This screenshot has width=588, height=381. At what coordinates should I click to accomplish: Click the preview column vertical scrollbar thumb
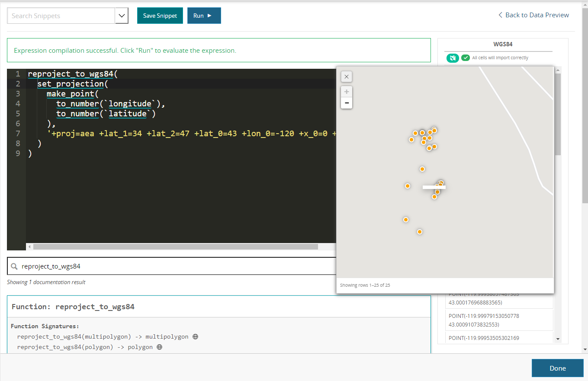click(558, 115)
